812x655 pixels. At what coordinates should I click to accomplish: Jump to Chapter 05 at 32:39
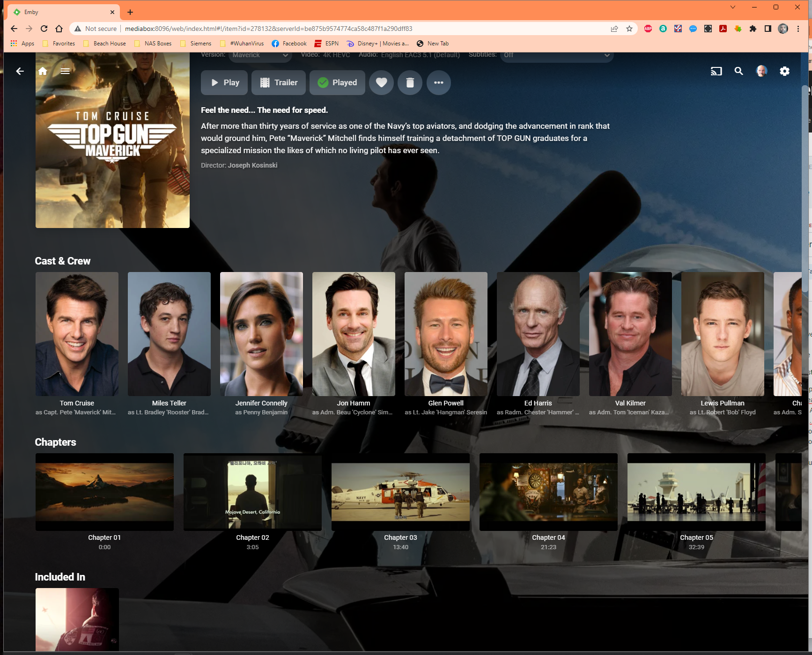[x=696, y=492]
